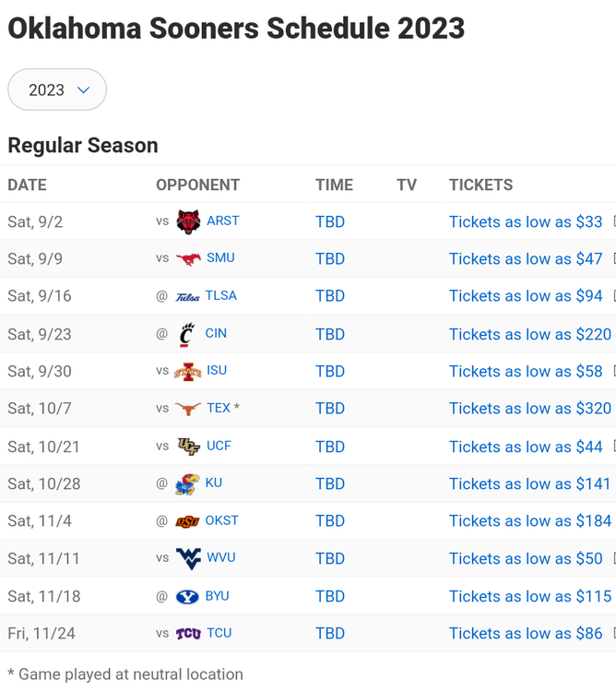Click TBD time for the 9/9 game
Viewport: 616px width, 692px height.
[330, 259]
